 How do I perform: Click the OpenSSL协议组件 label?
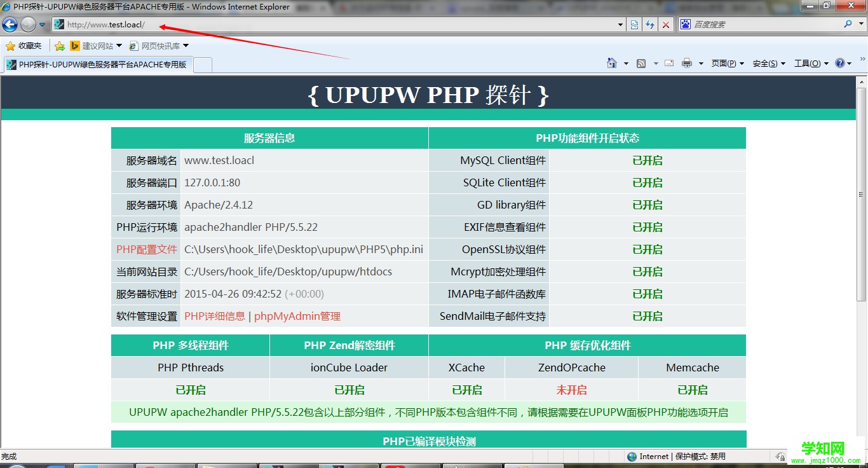[x=504, y=249]
